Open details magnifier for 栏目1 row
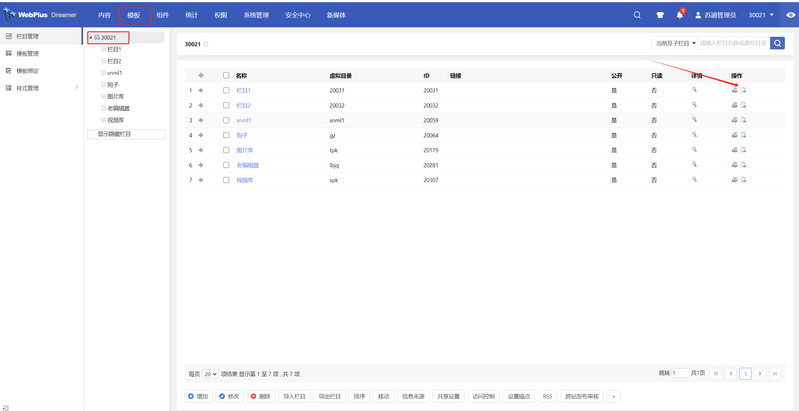Screen dimensions: 799x411 coord(694,90)
